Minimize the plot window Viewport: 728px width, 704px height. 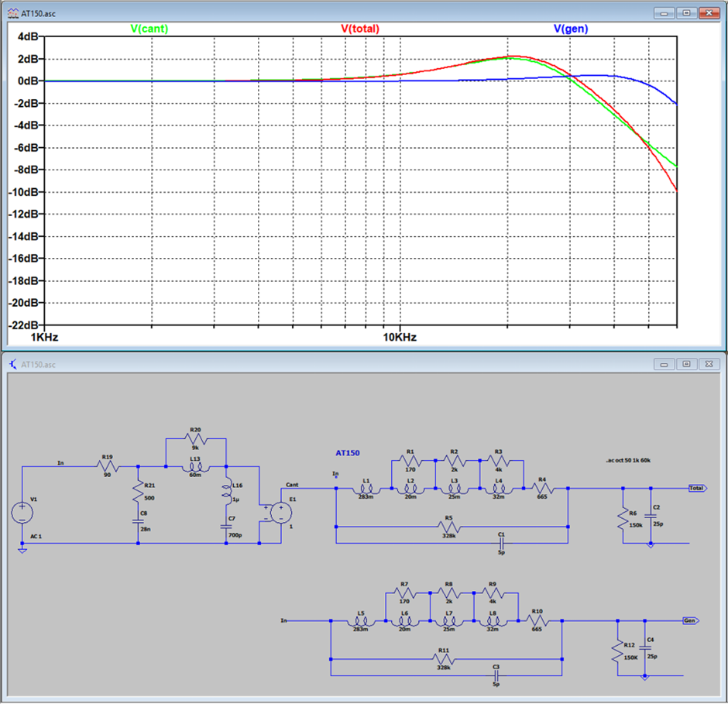(x=664, y=13)
